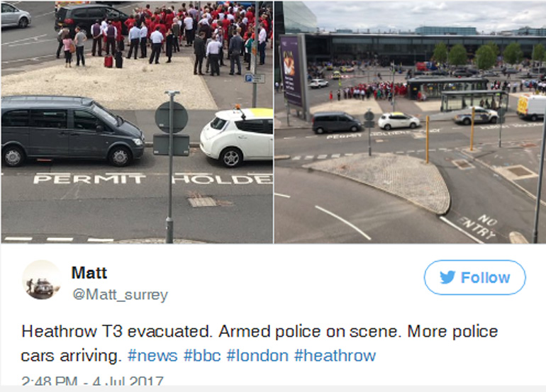The height and width of the screenshot is (392, 546).
Task: Open the #news hashtag link
Action: coord(152,356)
